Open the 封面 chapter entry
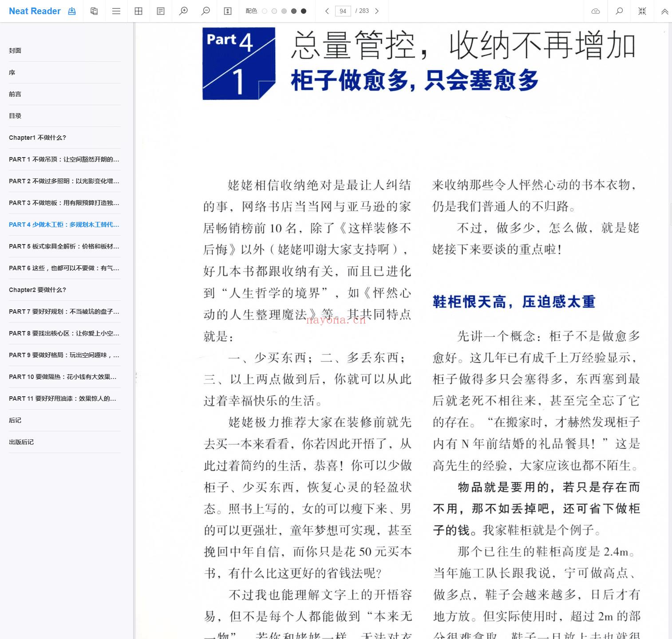The image size is (672, 639). (x=65, y=51)
